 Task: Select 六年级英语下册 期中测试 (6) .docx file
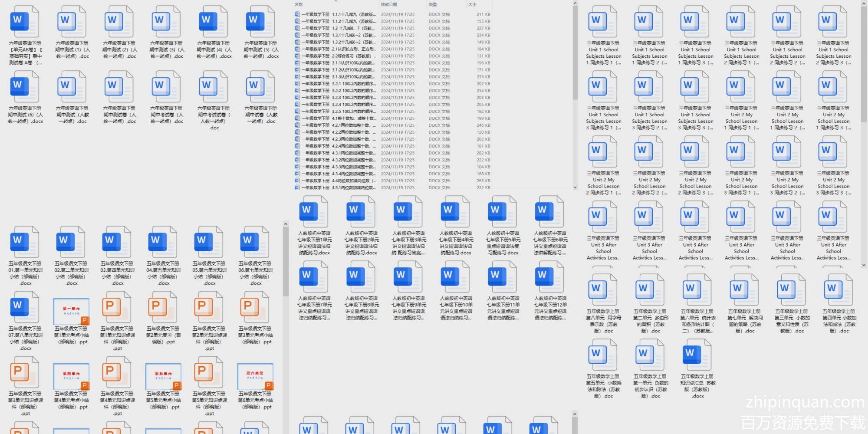(x=25, y=98)
